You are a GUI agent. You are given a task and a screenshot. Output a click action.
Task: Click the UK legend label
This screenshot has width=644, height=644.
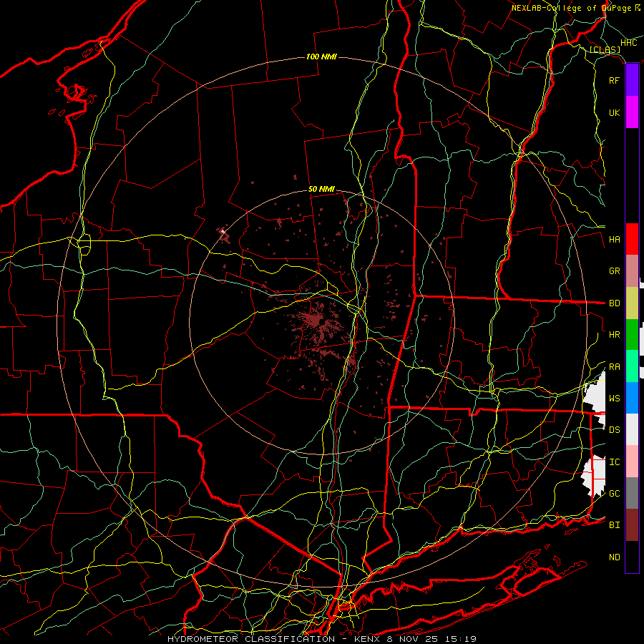pos(614,112)
